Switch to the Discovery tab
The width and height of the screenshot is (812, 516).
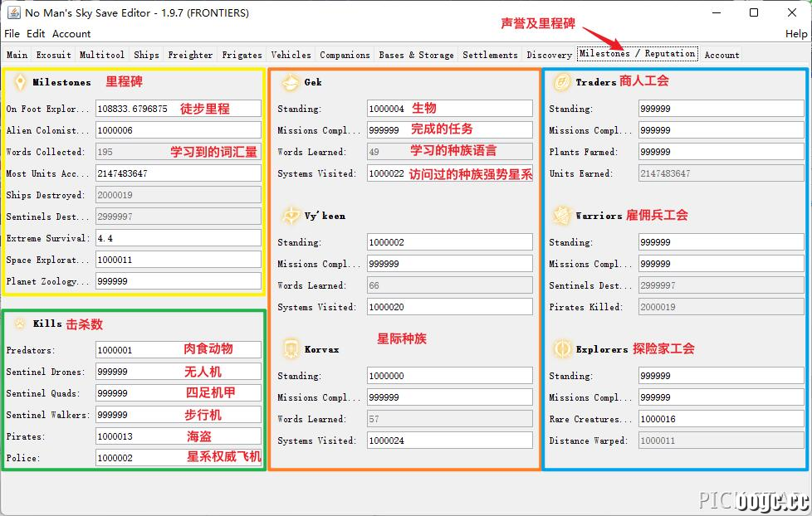[550, 55]
